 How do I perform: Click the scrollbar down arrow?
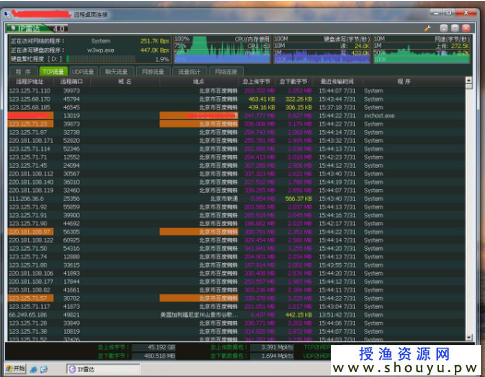coord(469,337)
